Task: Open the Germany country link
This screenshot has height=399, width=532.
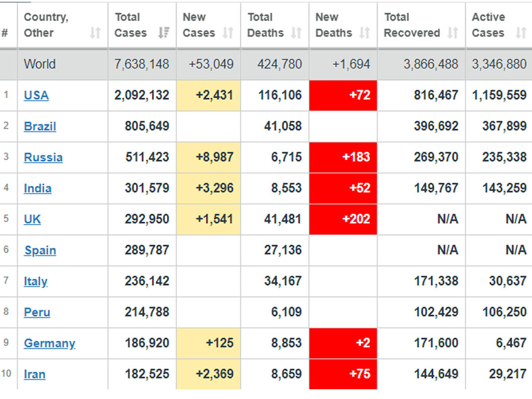Action: [x=50, y=344]
